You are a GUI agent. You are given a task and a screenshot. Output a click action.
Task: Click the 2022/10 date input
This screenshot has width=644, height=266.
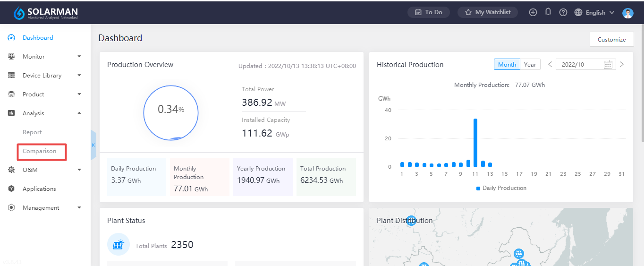[x=586, y=64]
